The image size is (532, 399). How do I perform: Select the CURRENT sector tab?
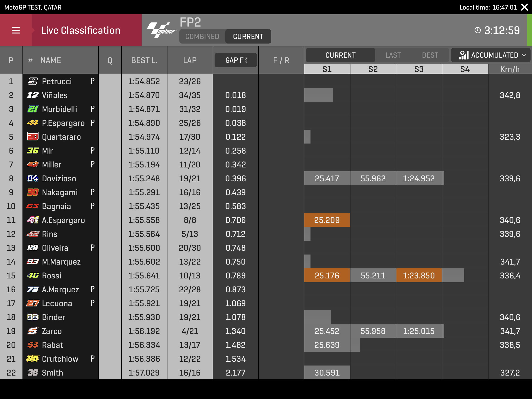tap(340, 55)
